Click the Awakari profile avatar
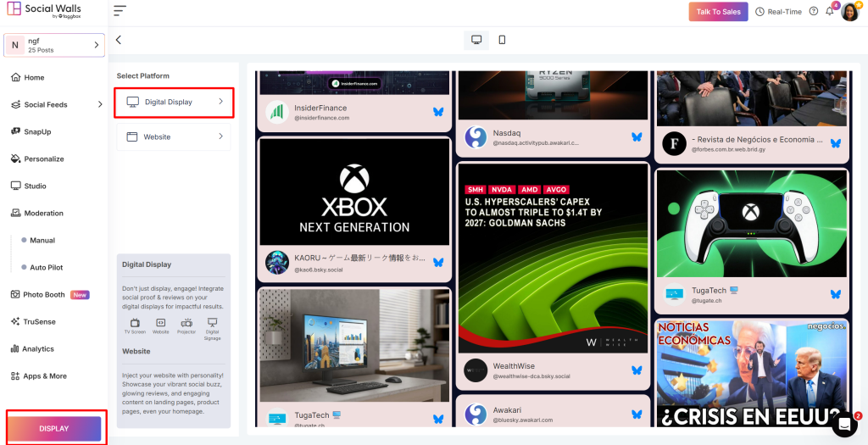Screen dimensions: 868x445 (x=476, y=414)
